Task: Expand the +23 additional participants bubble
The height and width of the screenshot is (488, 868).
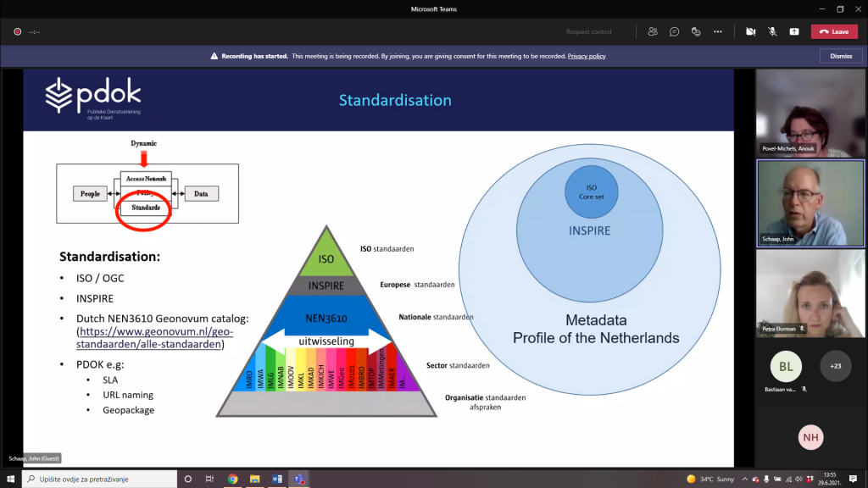Action: click(x=836, y=366)
